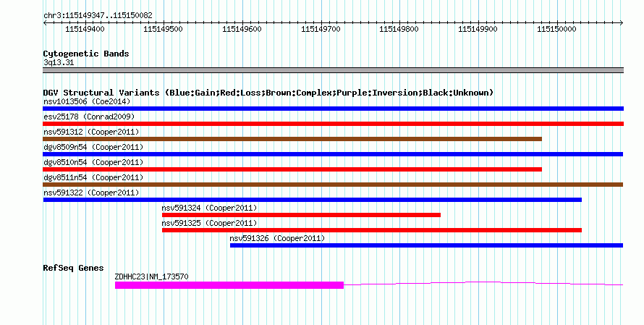This screenshot has width=644, height=325.
Task: Select the blue dgv8509n54 gain bar
Action: pyautogui.click(x=333, y=154)
